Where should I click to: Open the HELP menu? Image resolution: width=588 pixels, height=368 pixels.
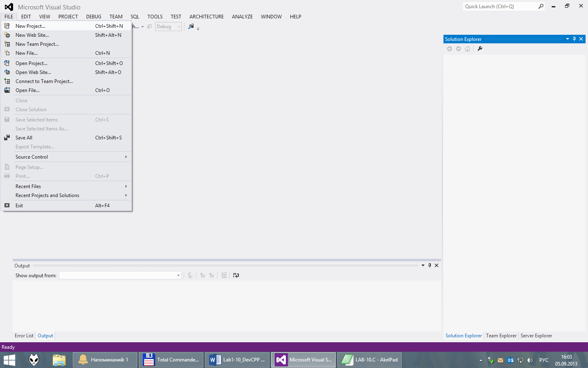(296, 16)
